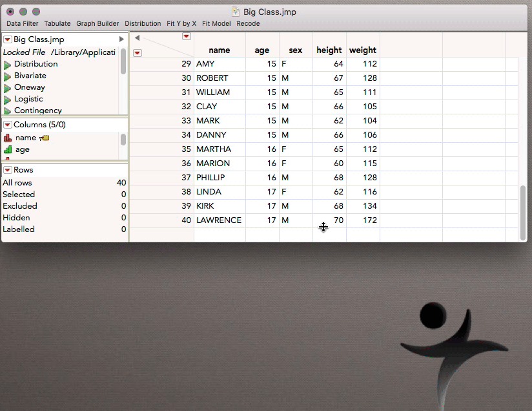Run the Distribution script icon
This screenshot has height=411, width=532.
[x=9, y=64]
